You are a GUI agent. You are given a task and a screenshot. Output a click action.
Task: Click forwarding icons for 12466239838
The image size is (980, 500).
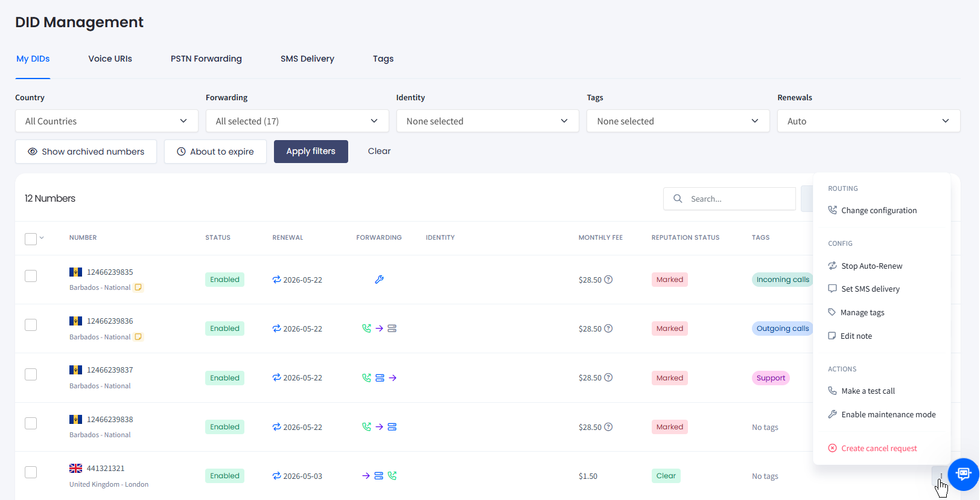[x=379, y=427]
